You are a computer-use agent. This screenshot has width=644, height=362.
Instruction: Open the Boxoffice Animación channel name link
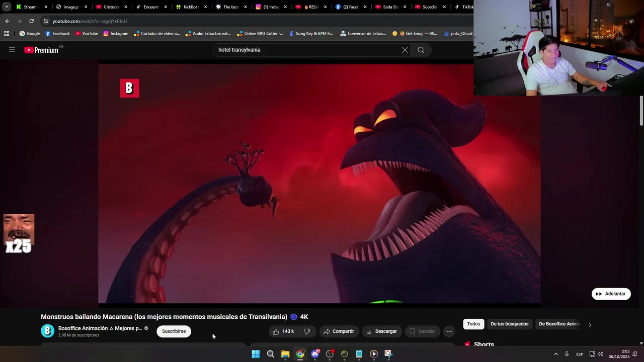coord(100,328)
